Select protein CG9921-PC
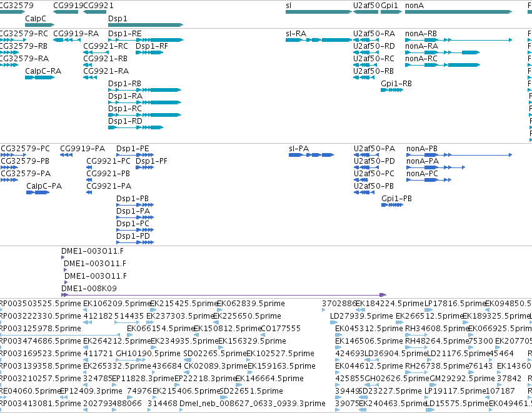 pyautogui.click(x=89, y=167)
